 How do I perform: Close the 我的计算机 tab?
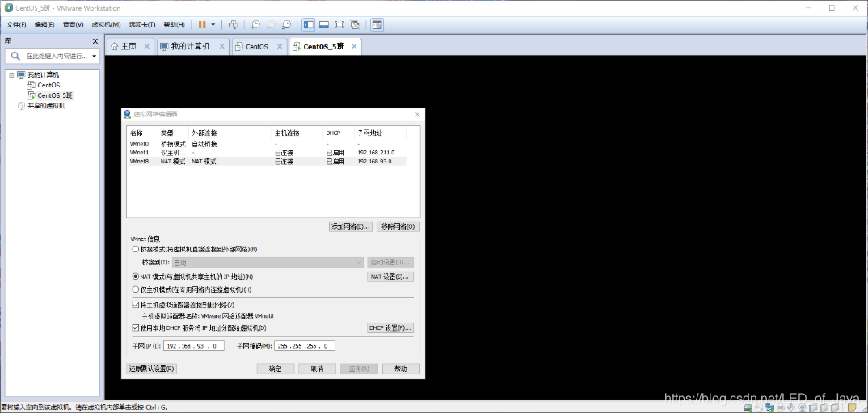click(222, 46)
